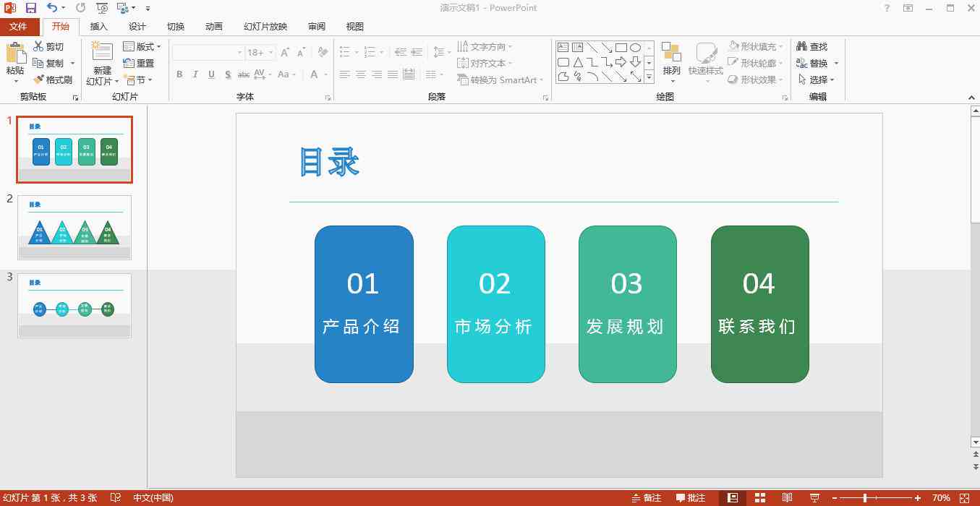
Task: Click the Clear Formatting eraser icon
Action: click(x=323, y=53)
